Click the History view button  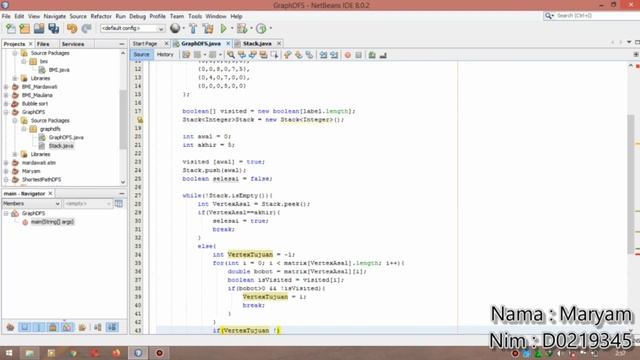pos(165,55)
